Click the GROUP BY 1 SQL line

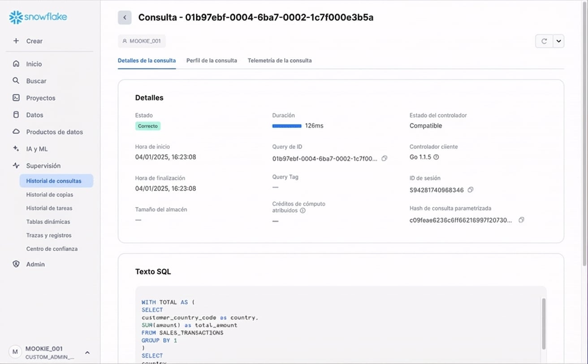click(x=159, y=340)
